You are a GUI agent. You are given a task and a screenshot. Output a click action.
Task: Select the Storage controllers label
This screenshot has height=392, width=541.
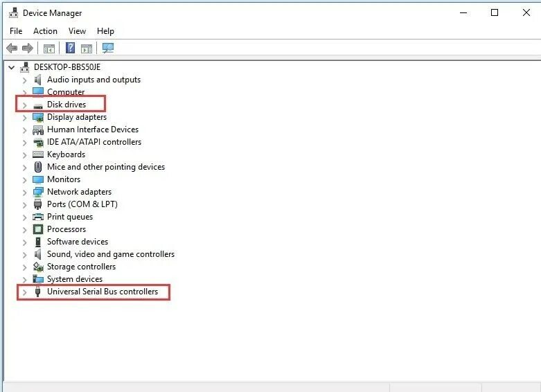click(x=82, y=267)
